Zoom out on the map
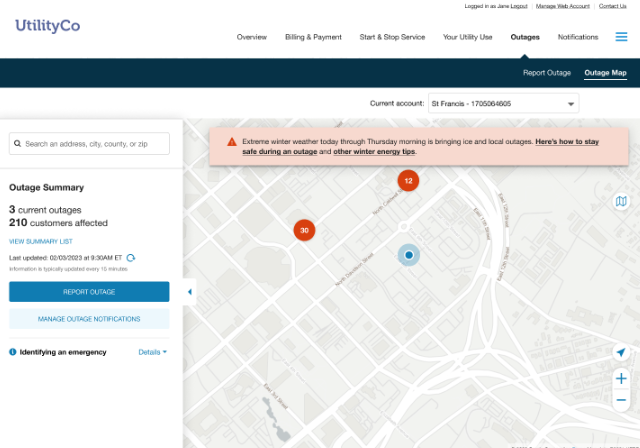The width and height of the screenshot is (640, 448). click(621, 400)
